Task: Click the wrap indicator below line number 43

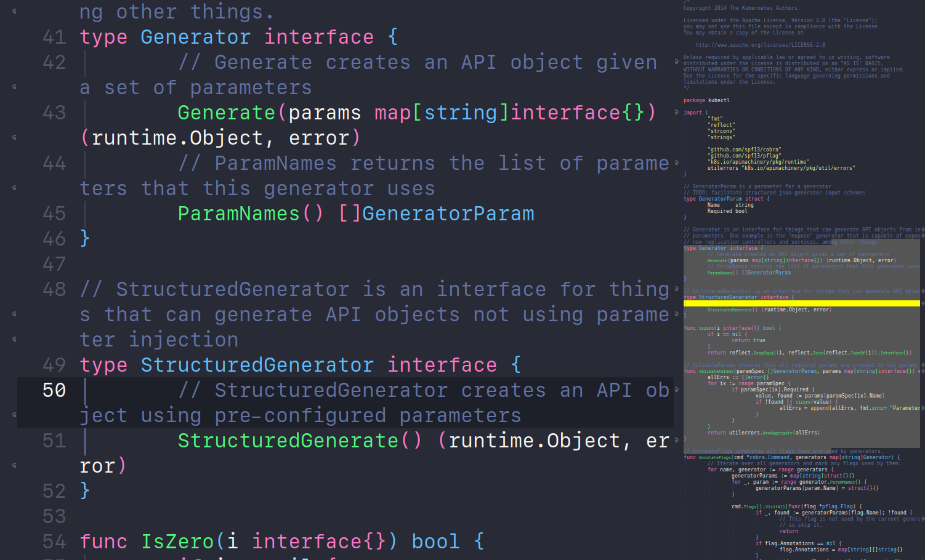Action: pyautogui.click(x=14, y=138)
